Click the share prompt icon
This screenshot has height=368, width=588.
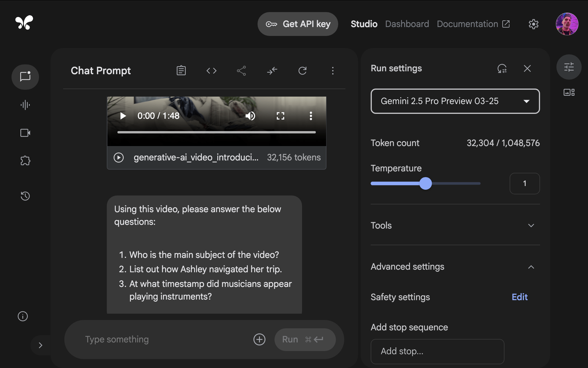click(x=241, y=71)
